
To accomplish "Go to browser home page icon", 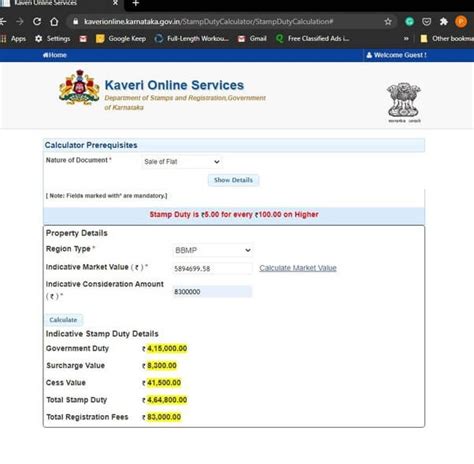I will click(x=54, y=22).
